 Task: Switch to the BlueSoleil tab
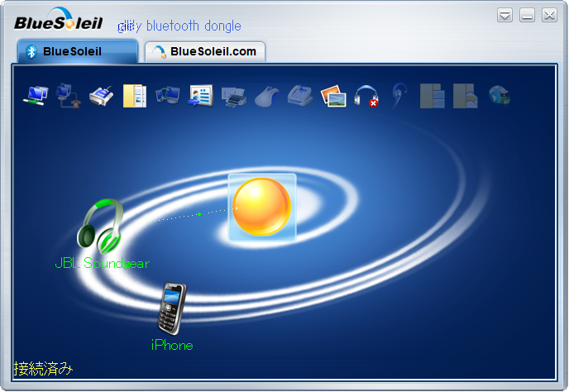pos(77,51)
